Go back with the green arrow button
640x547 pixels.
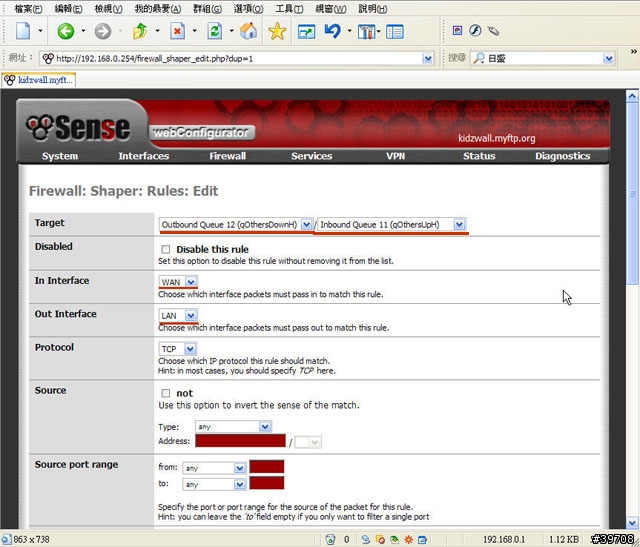tap(65, 31)
